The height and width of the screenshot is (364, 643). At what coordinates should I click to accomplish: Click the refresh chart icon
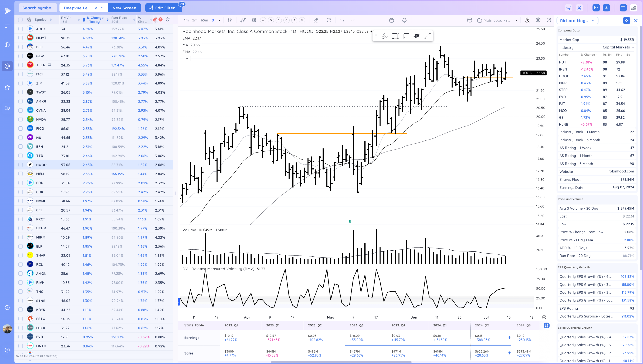click(329, 20)
